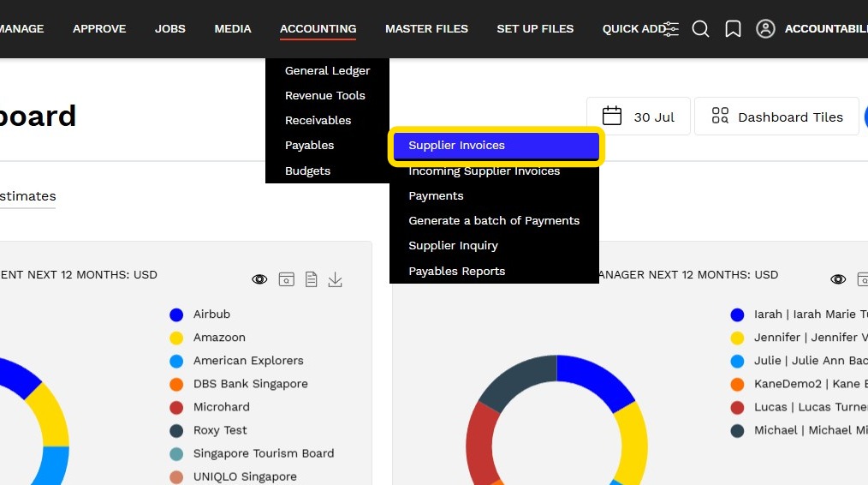Click American Explorers legend dot

coord(176,362)
